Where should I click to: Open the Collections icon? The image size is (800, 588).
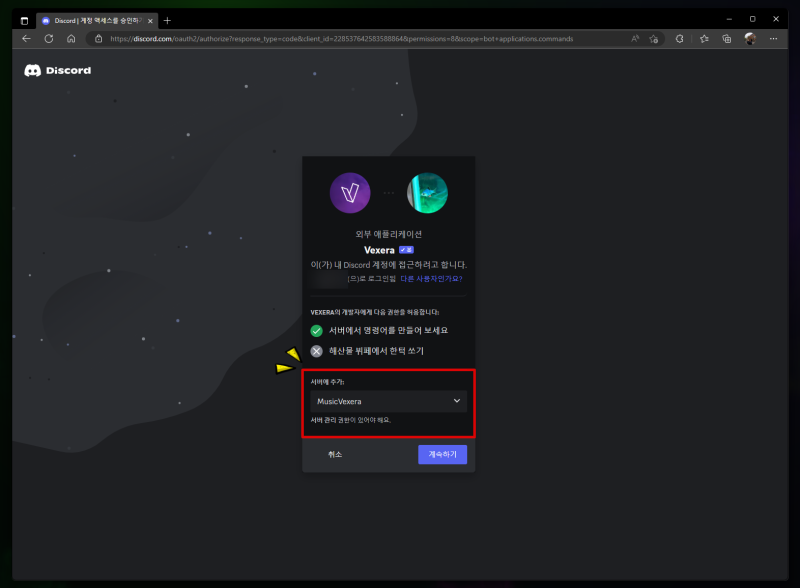727,39
